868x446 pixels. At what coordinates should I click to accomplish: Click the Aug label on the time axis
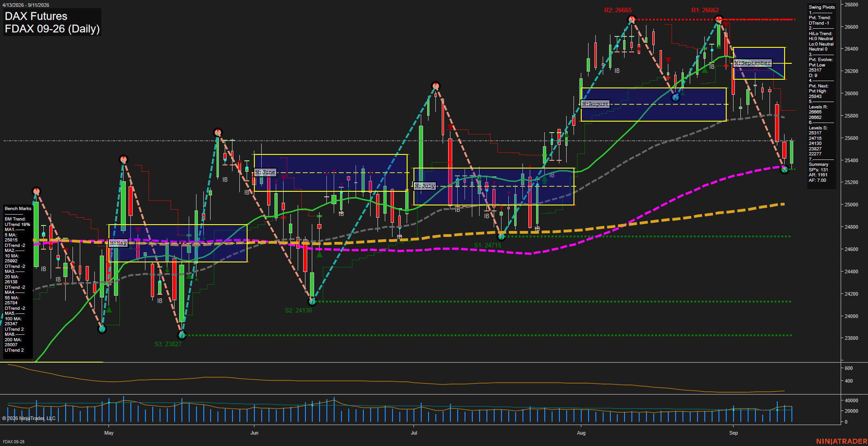(581, 433)
